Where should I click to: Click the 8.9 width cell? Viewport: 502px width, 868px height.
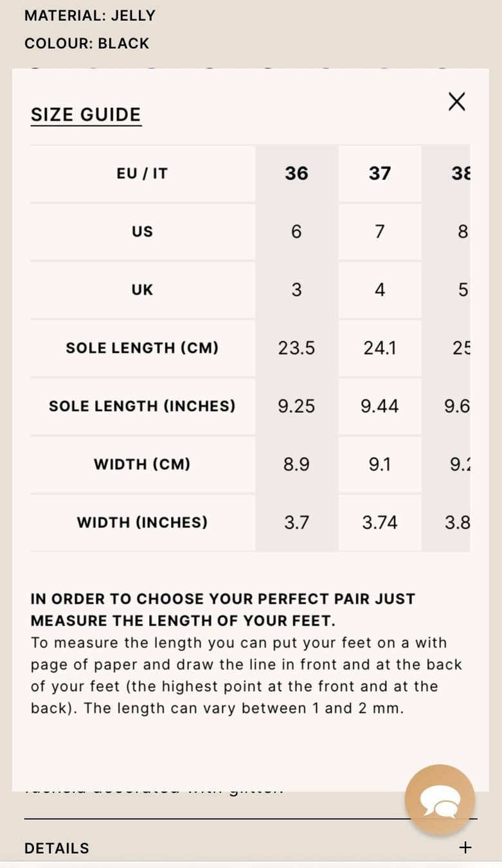(x=296, y=464)
